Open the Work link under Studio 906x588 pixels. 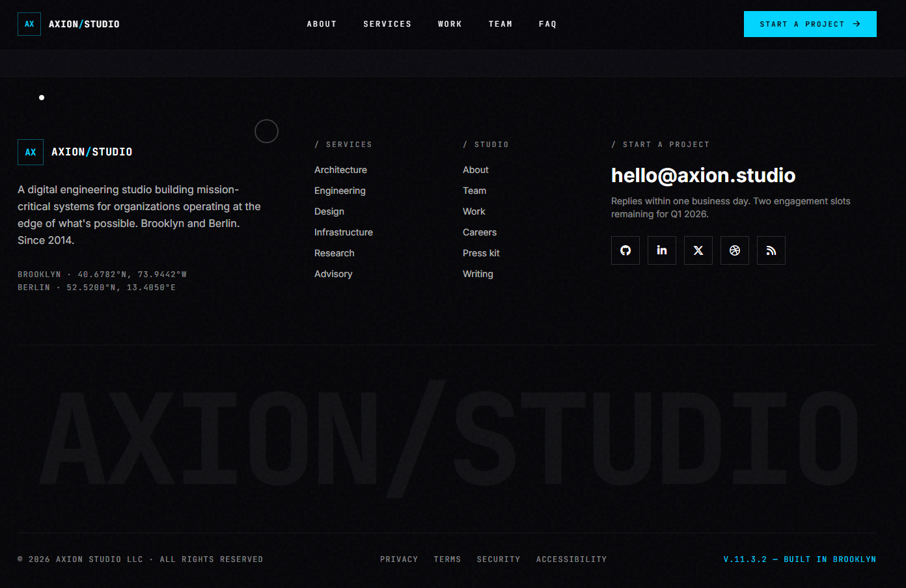pos(474,211)
